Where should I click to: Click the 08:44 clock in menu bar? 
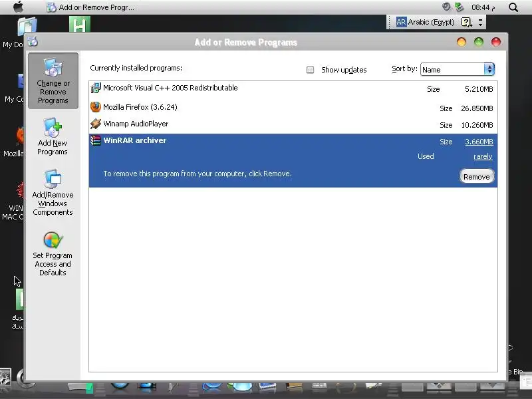pyautogui.click(x=483, y=7)
